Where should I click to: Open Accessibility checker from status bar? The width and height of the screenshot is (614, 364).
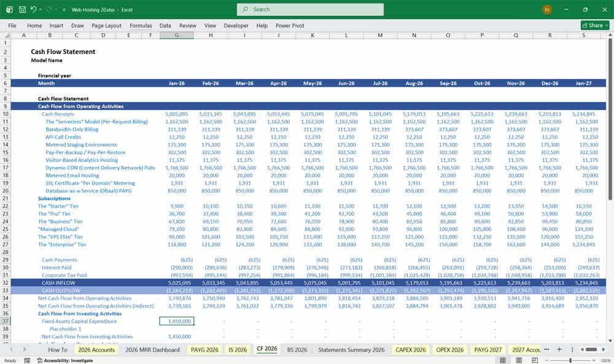58,360
